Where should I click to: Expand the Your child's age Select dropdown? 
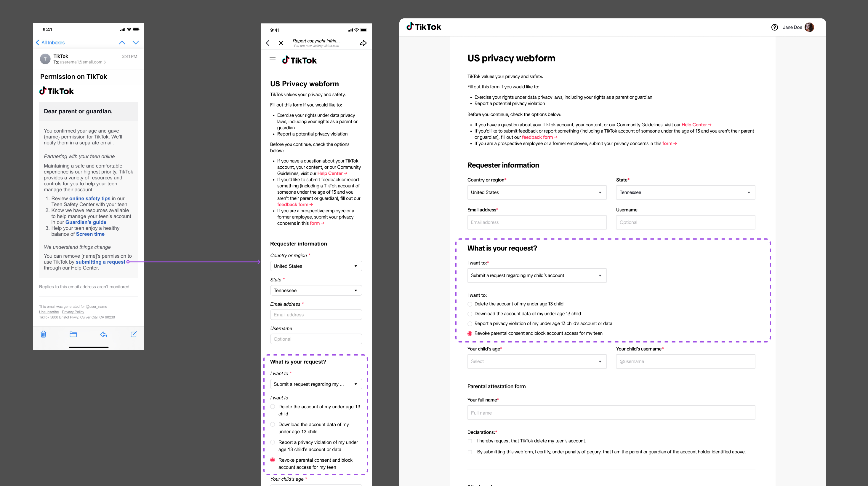tap(537, 361)
